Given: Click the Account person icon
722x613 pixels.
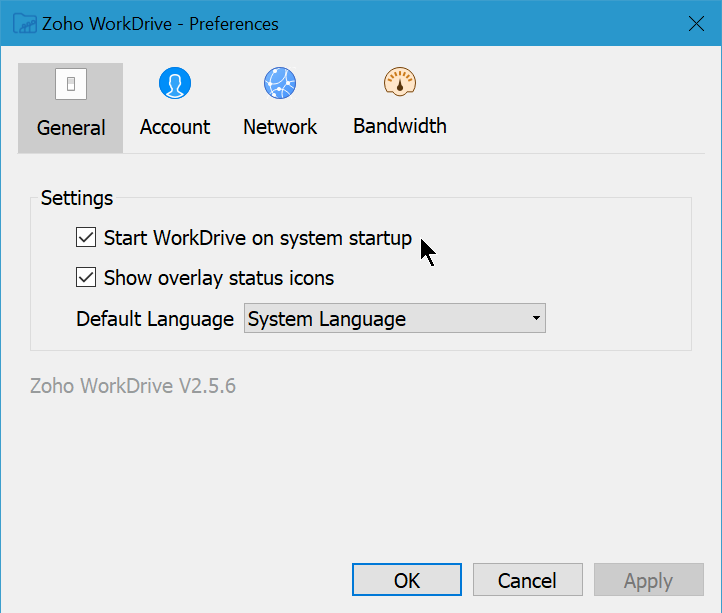Looking at the screenshot, I should click(x=175, y=84).
